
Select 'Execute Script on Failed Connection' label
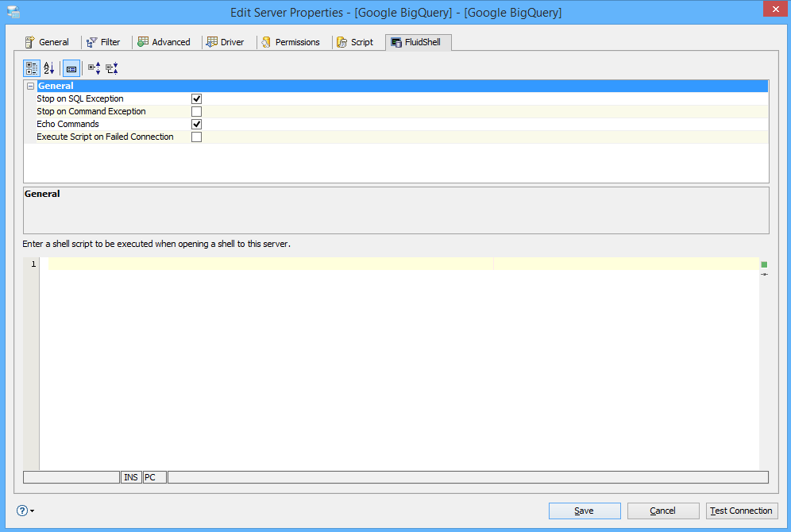pyautogui.click(x=105, y=137)
